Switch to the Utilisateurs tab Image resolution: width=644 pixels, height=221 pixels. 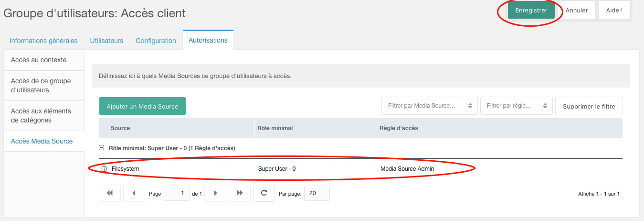(106, 41)
